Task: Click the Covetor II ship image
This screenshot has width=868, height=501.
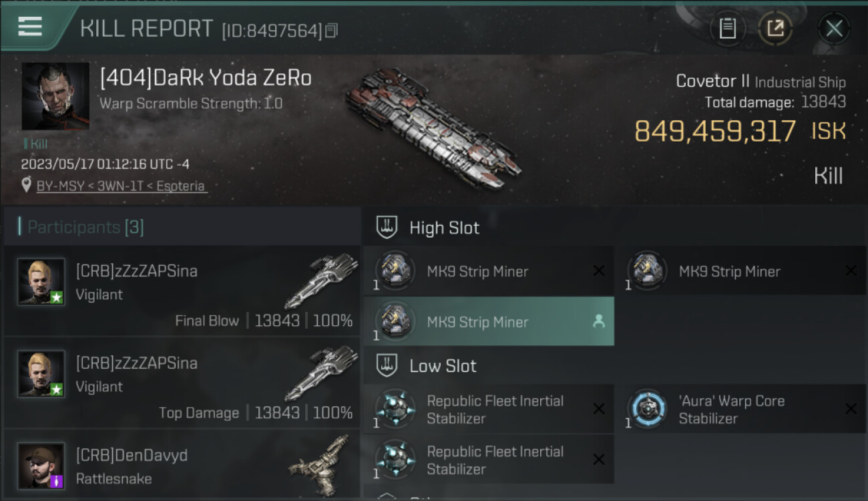Action: 433,128
